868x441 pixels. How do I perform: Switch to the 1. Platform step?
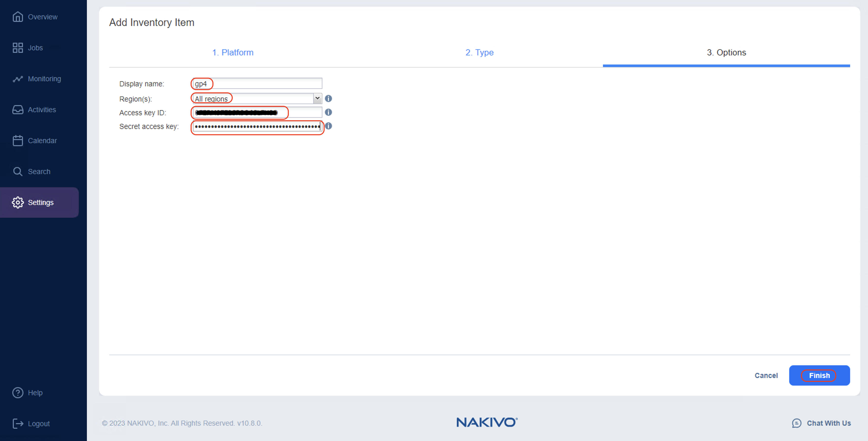(232, 53)
